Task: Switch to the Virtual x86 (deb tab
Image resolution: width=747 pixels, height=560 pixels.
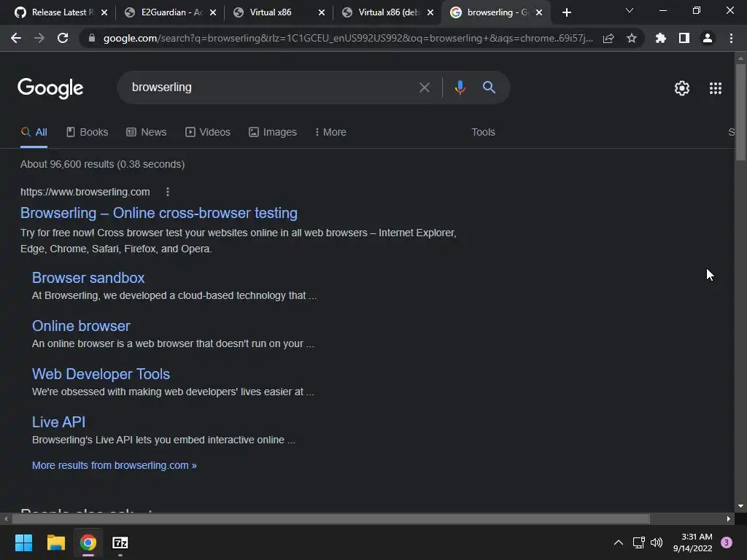Action: (388, 12)
